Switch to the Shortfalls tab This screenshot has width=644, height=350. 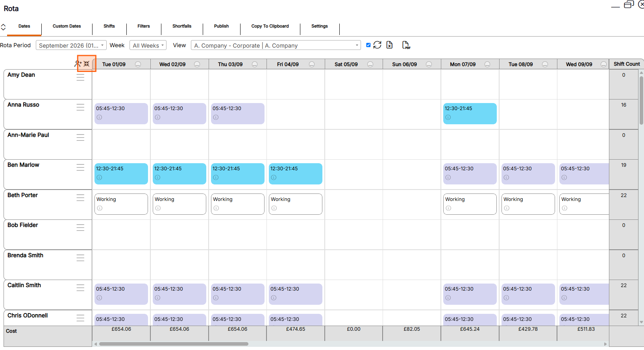(182, 26)
